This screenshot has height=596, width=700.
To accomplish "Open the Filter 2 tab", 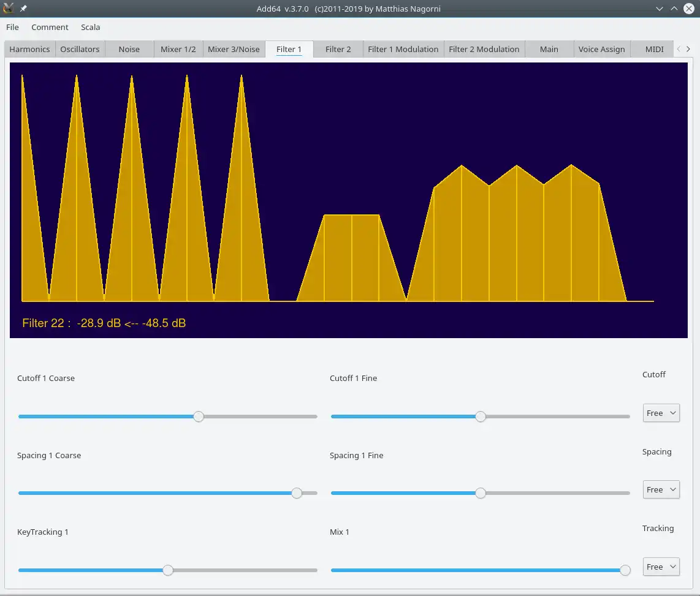I will [x=338, y=49].
